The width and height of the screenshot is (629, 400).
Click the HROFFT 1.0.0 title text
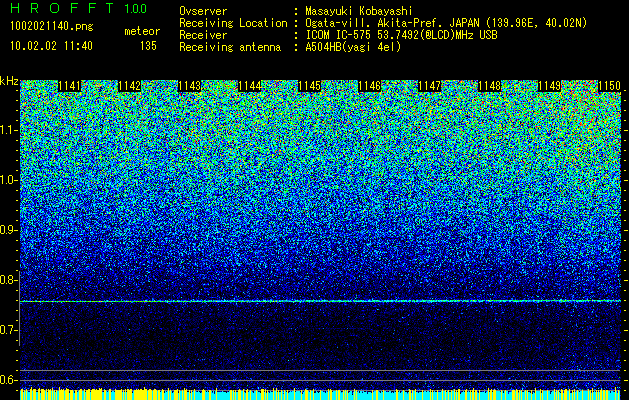(78, 9)
